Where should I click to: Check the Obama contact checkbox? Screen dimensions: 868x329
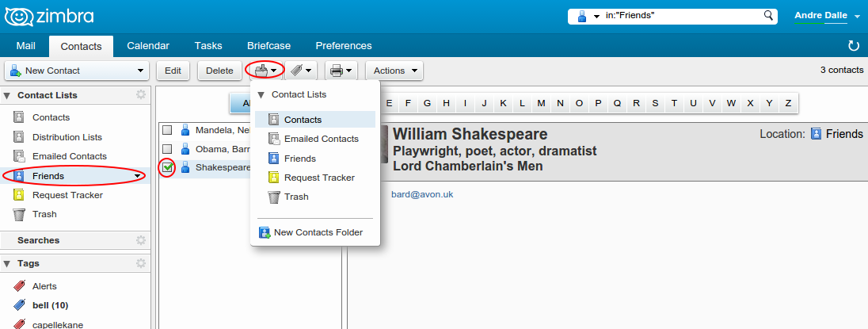coord(167,149)
